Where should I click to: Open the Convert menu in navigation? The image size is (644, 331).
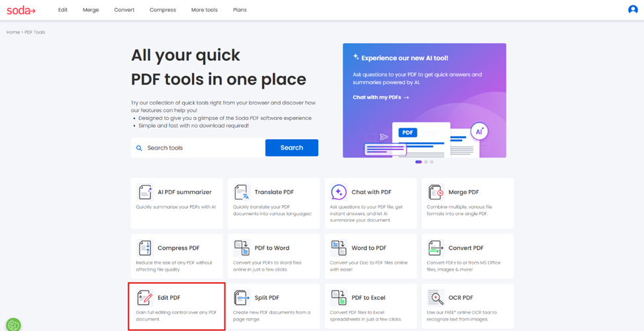[124, 10]
